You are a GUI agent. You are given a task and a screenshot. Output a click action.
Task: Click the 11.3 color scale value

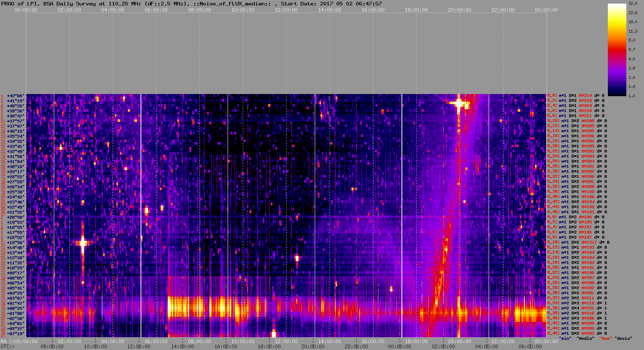coord(632,31)
